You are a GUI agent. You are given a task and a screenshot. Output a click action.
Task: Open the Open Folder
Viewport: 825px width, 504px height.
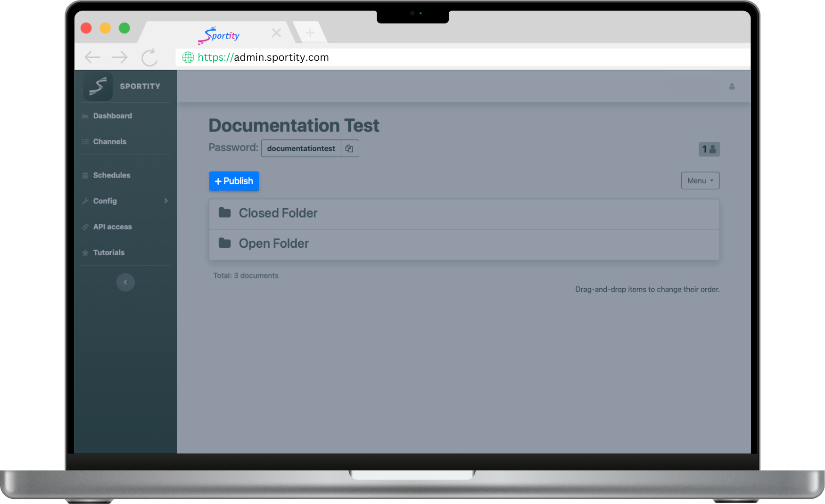273,243
